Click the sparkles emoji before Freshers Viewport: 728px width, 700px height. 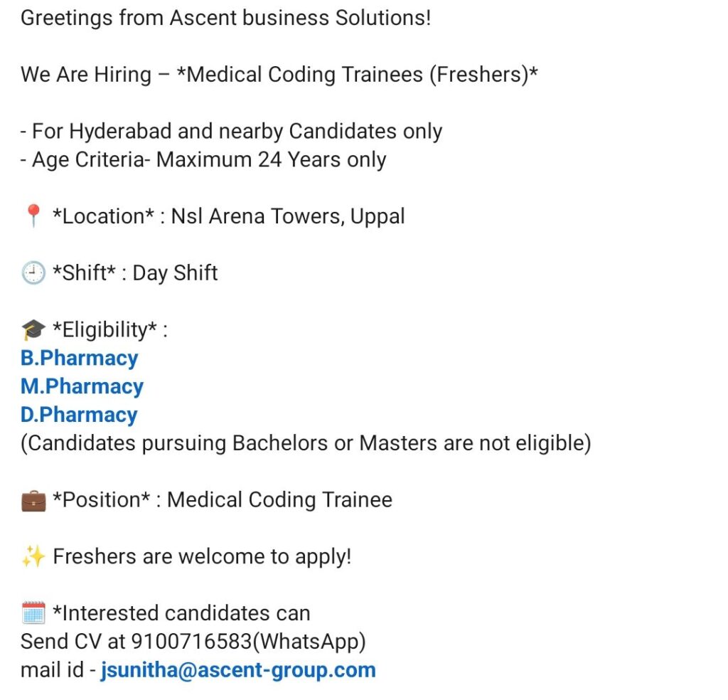[x=33, y=557]
